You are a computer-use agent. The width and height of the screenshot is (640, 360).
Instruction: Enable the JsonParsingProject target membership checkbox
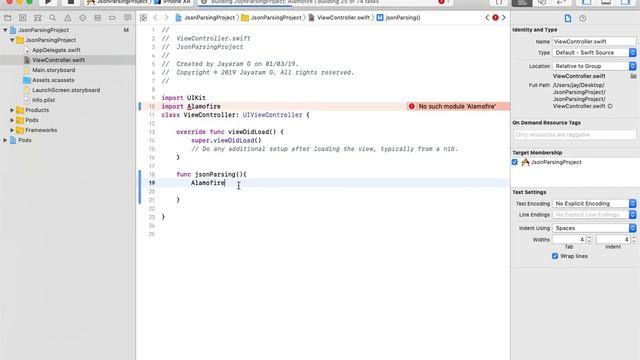(515, 162)
